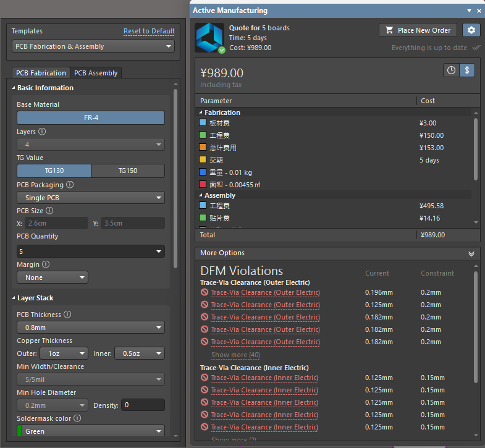Select TG150 value
Image resolution: width=485 pixels, height=448 pixels.
click(x=128, y=171)
